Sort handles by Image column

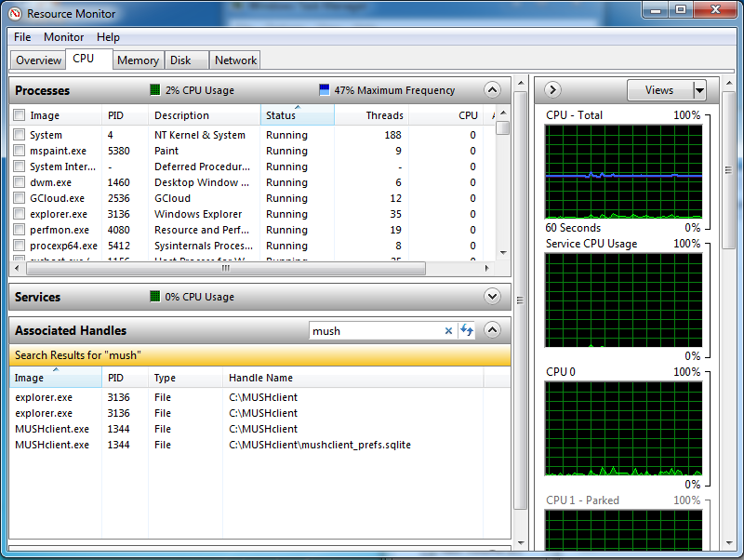pos(56,378)
